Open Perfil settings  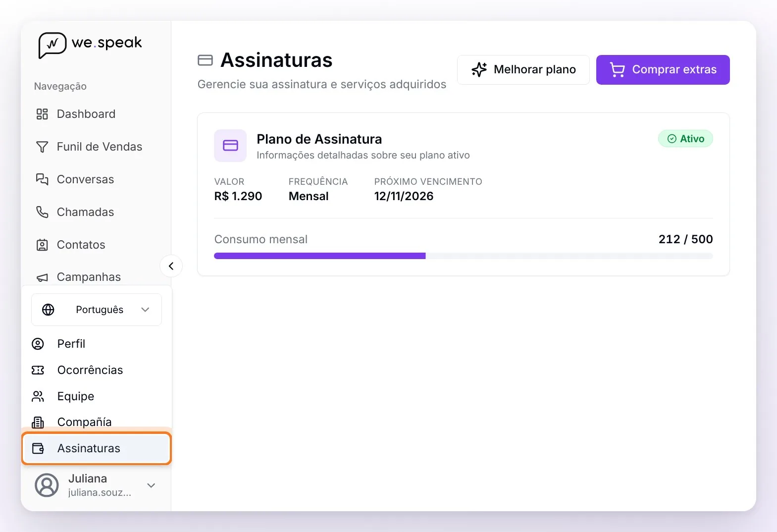(97, 344)
